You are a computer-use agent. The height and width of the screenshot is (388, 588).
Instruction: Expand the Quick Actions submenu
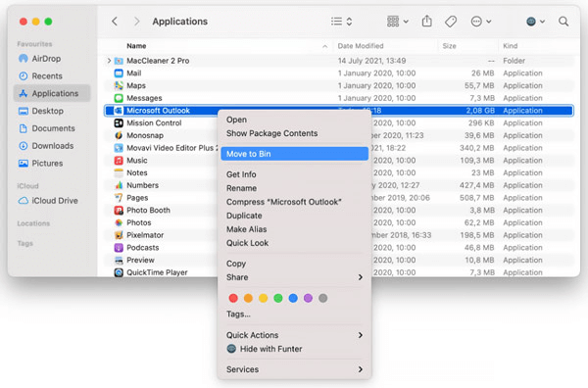(x=294, y=335)
